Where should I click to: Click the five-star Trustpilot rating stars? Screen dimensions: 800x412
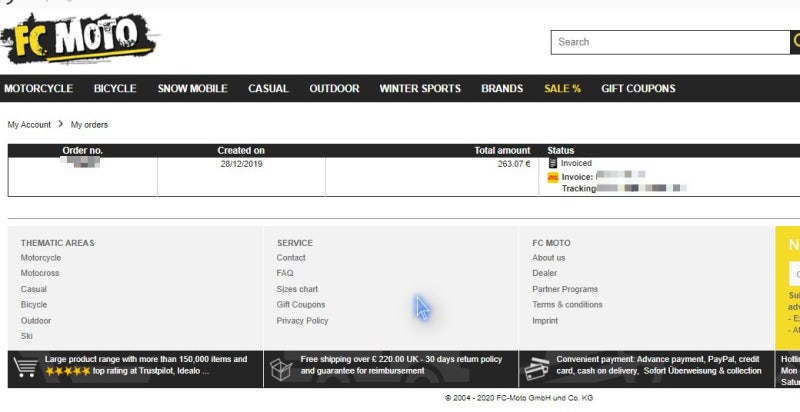coord(68,371)
